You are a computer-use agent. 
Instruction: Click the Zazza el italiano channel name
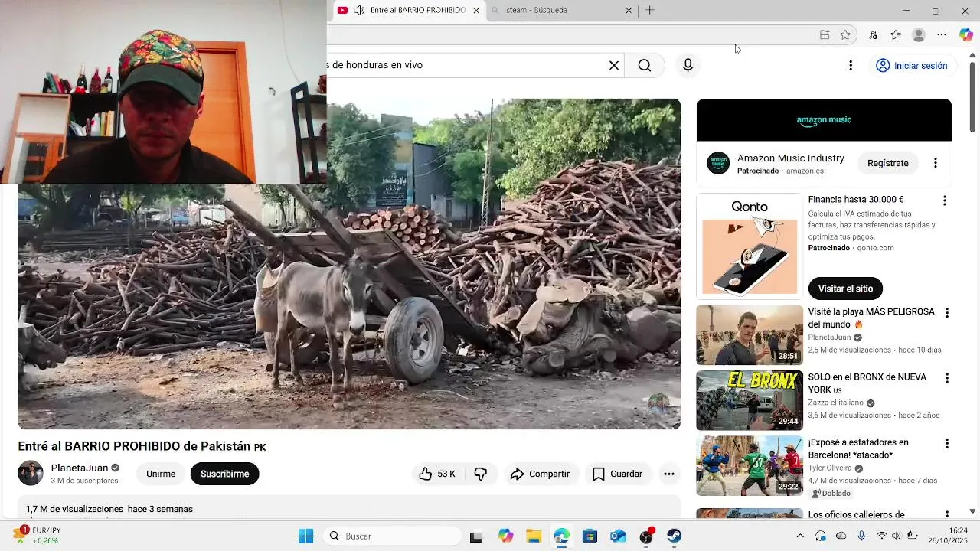(x=835, y=403)
